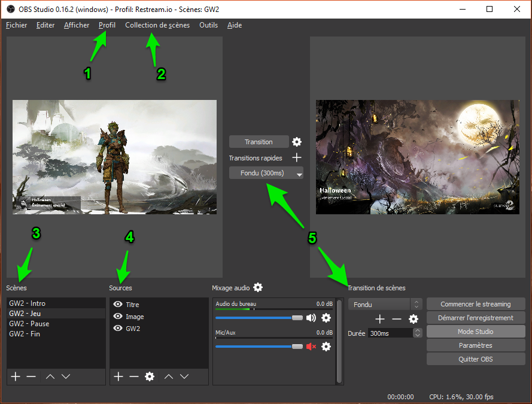This screenshot has height=404, width=532.
Task: Select the GW2 - Fin scene
Action: (56, 334)
